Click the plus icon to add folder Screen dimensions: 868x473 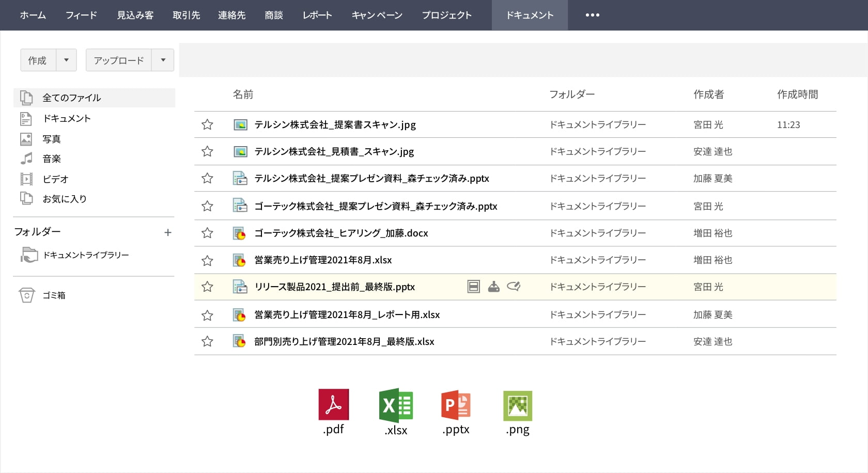coord(168,233)
